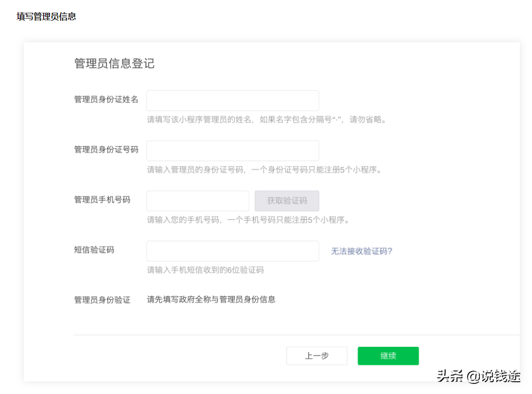Click the 短信验证码 input field
The image size is (532, 394).
pos(232,250)
